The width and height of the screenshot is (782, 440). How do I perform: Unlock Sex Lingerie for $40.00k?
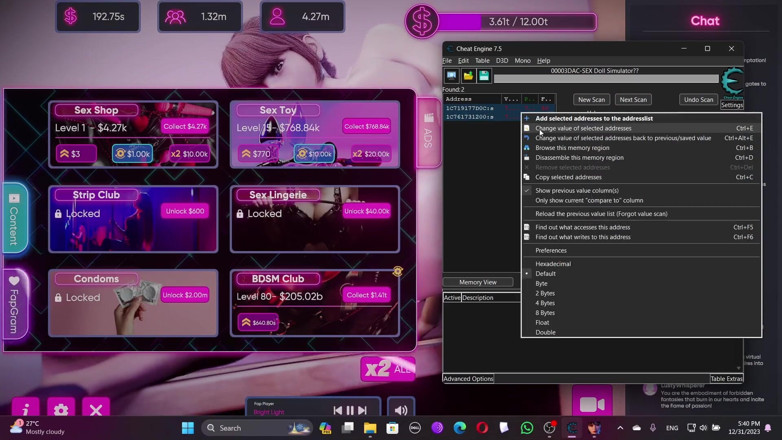click(x=367, y=211)
